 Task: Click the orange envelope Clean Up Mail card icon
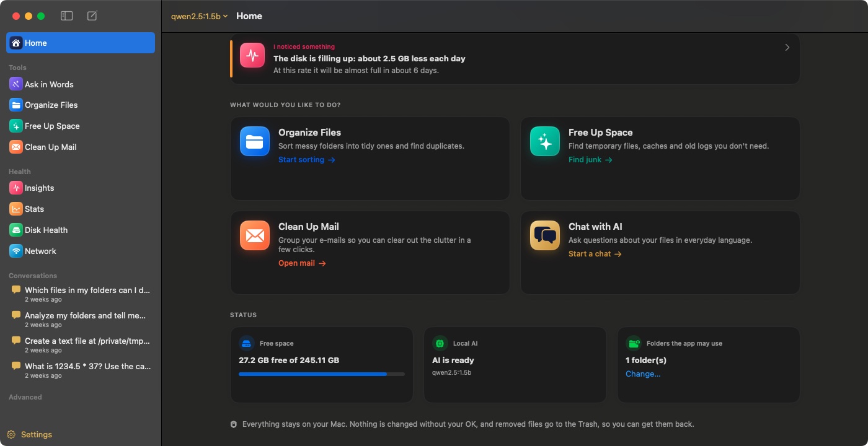pos(255,235)
